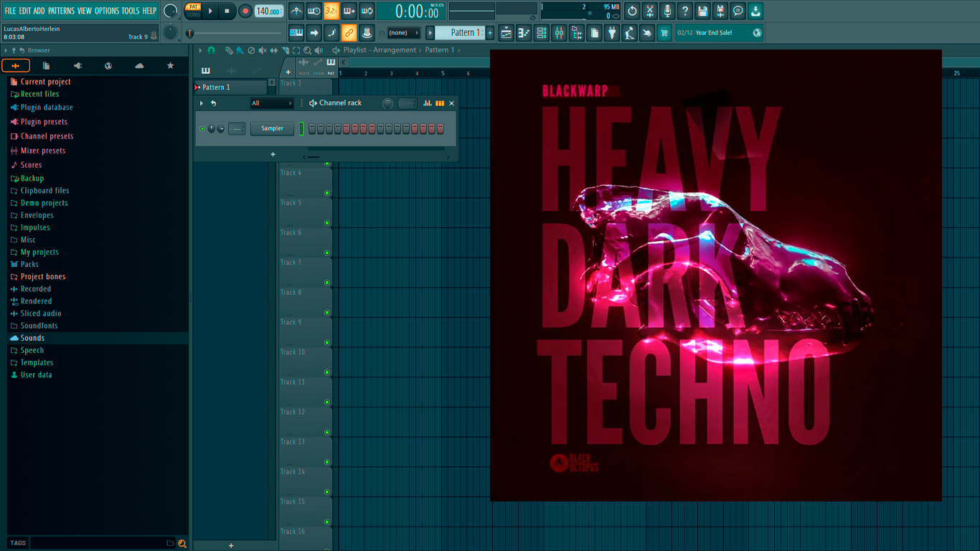
Task: Click the metronome icon in top toolbar
Action: click(296, 11)
